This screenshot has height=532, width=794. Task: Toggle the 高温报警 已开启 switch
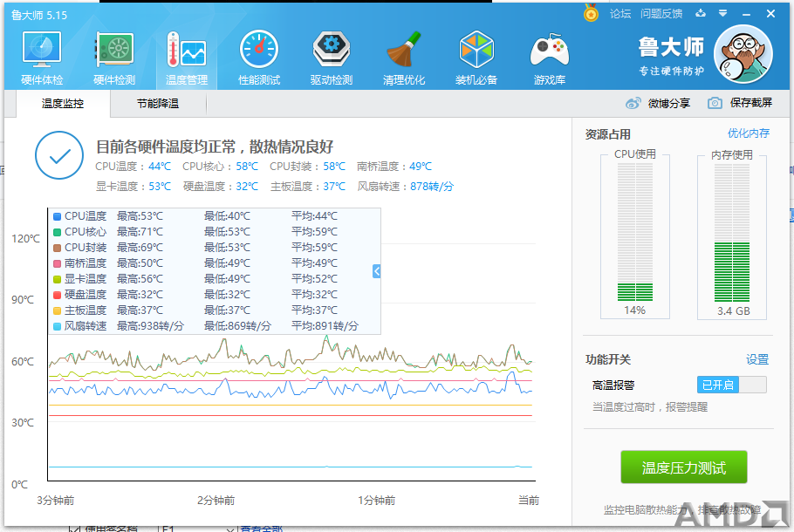point(732,385)
